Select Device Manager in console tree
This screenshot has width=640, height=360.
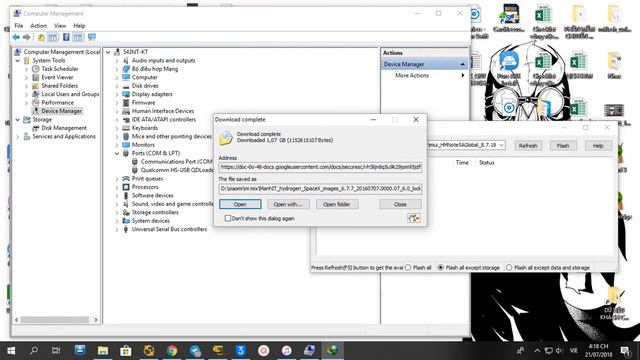click(61, 111)
